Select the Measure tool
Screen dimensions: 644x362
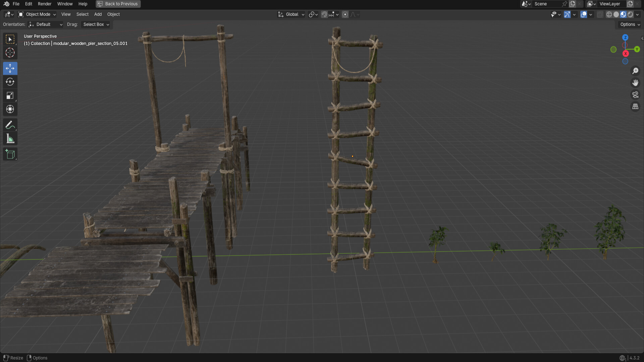(x=10, y=139)
